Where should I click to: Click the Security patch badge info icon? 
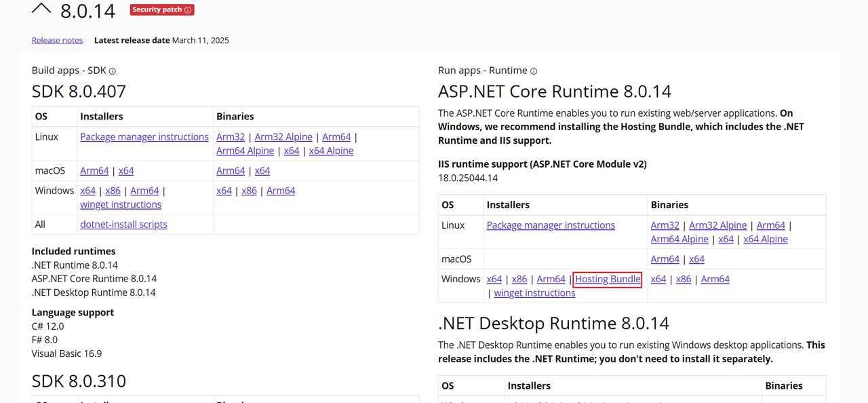tap(188, 10)
